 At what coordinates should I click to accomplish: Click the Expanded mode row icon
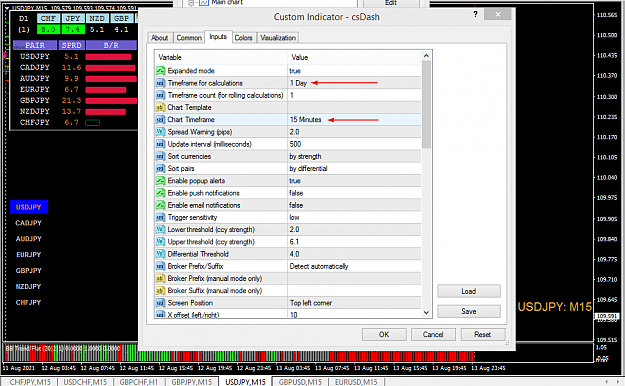coord(160,71)
